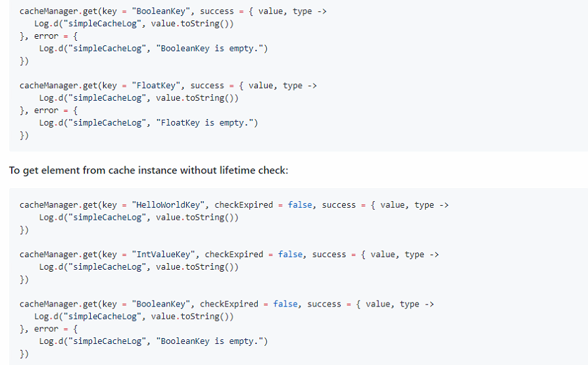Click cacheManager at start of the FloatKey line
588x365 pixels.
pos(49,85)
